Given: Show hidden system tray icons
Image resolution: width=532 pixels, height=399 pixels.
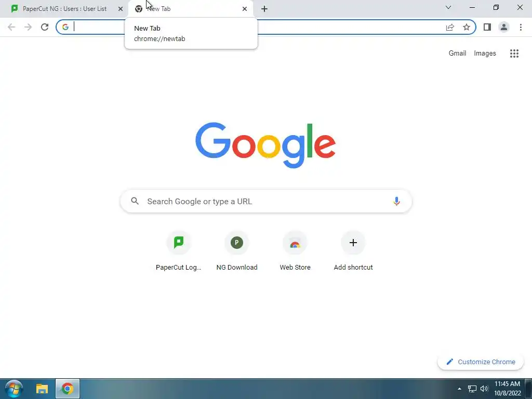Looking at the screenshot, I should (459, 389).
